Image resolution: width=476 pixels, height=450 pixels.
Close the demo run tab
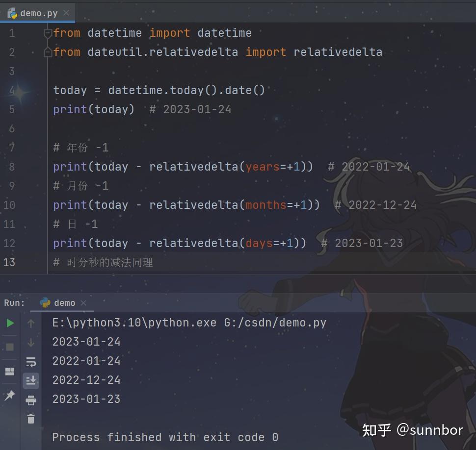83,303
